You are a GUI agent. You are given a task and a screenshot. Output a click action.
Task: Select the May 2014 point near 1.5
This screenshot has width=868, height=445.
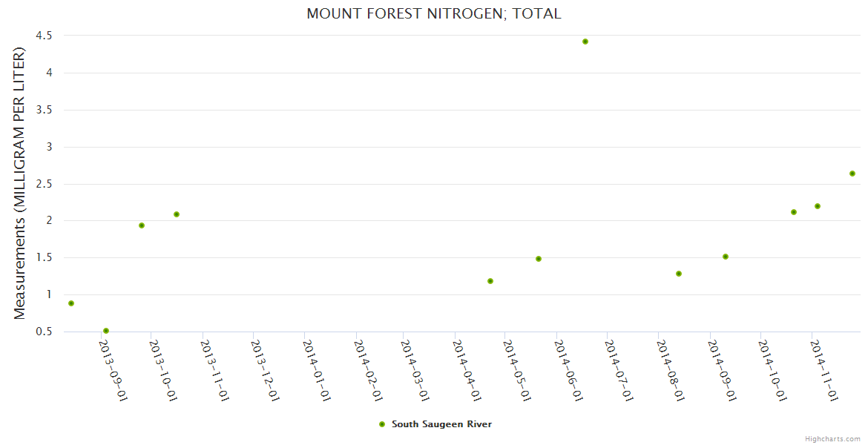tap(539, 259)
